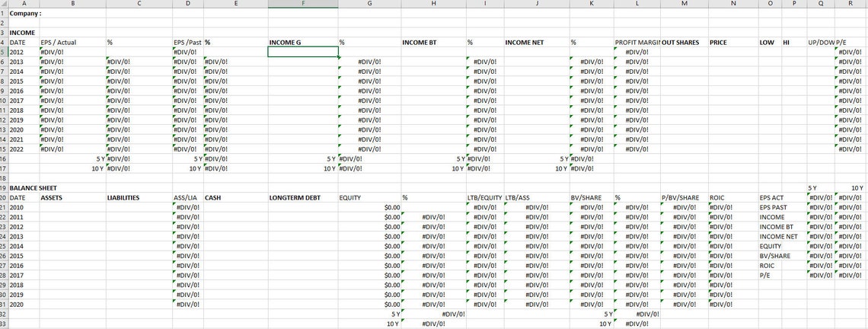Select column Q header
The height and width of the screenshot is (329, 868).
[820, 4]
